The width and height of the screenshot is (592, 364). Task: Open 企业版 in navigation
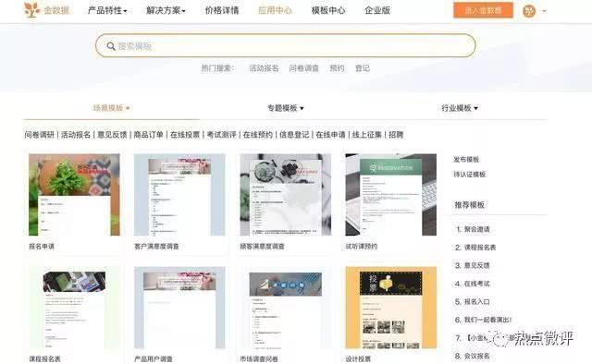pyautogui.click(x=377, y=10)
